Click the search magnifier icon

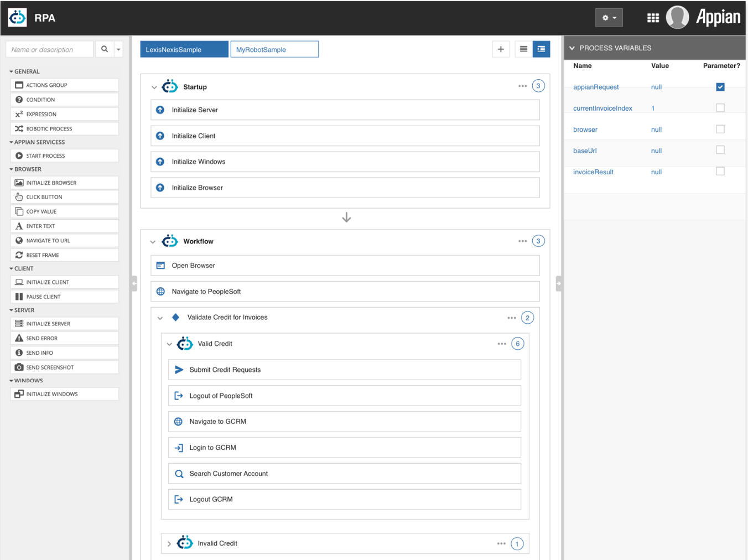tap(104, 49)
